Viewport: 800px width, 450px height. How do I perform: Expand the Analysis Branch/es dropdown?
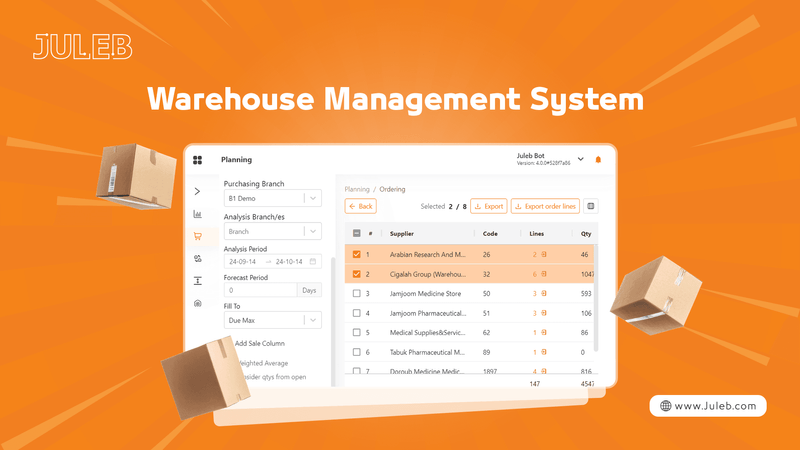pos(312,230)
